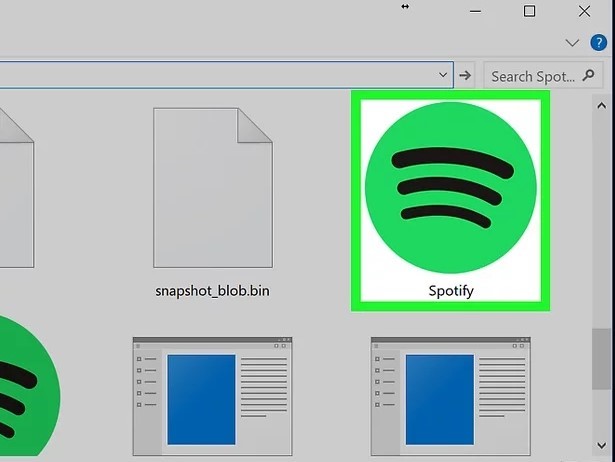615x462 pixels.
Task: Select the snapshot_blob.bin file icon
Action: click(213, 188)
